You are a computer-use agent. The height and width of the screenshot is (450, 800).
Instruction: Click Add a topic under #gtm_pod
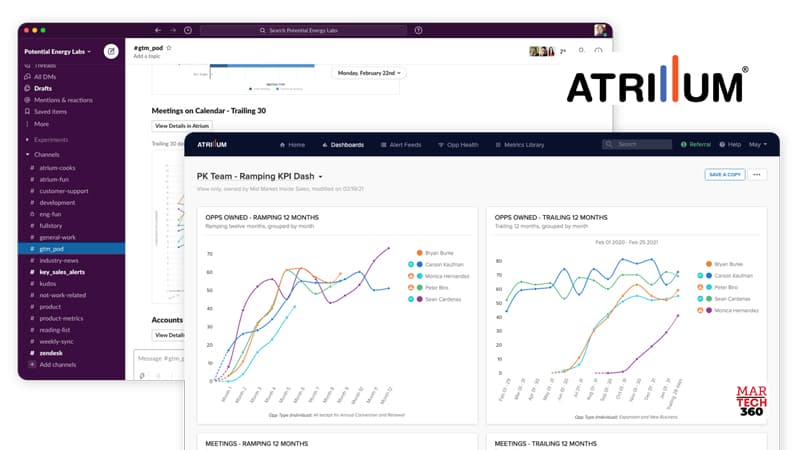click(147, 56)
